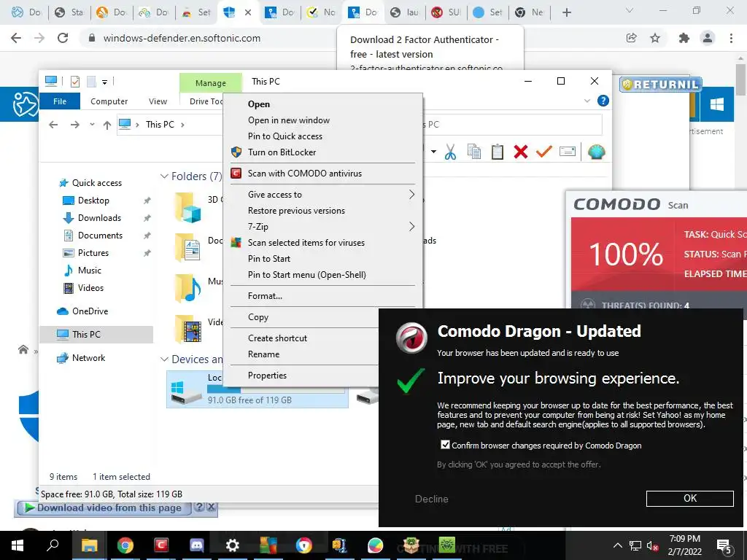Go back in the This PC Explorer window

click(53, 125)
